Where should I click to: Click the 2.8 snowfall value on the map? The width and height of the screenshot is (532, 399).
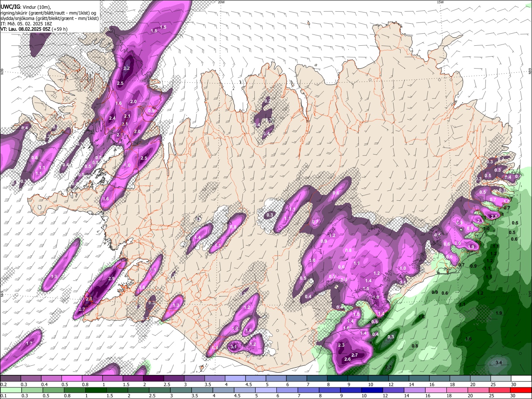click(89, 299)
